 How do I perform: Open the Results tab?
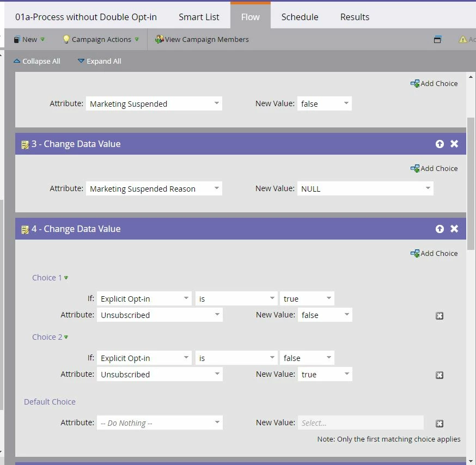[x=355, y=17]
